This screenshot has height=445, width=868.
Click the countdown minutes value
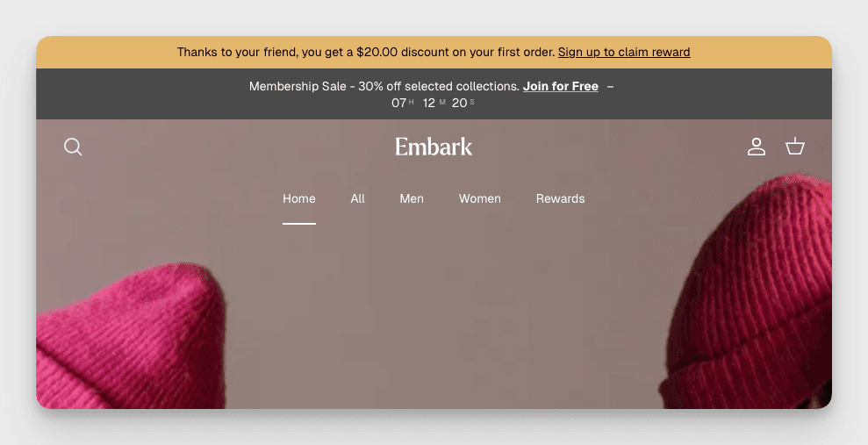(x=429, y=103)
